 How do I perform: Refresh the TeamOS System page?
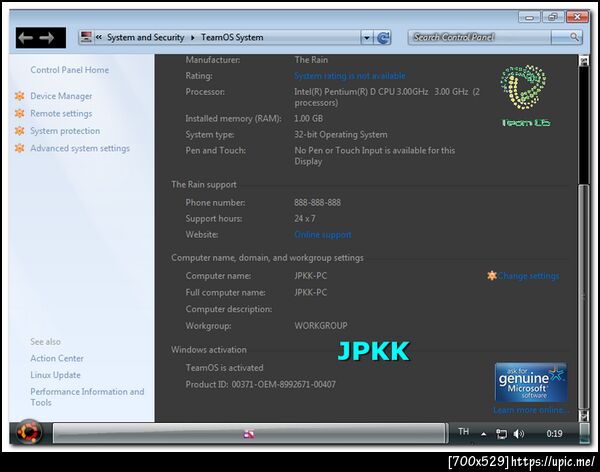(x=383, y=38)
